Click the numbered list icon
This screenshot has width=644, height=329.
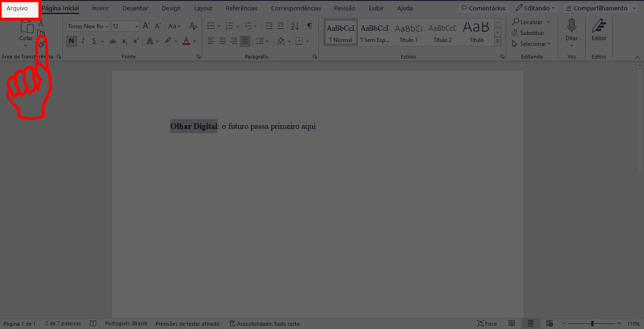[x=229, y=26]
